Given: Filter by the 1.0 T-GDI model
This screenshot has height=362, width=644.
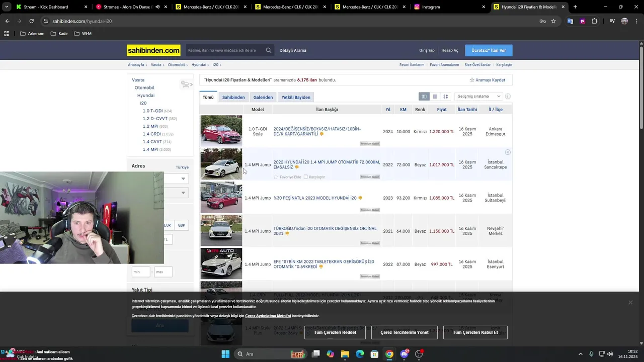Looking at the screenshot, I should (152, 111).
